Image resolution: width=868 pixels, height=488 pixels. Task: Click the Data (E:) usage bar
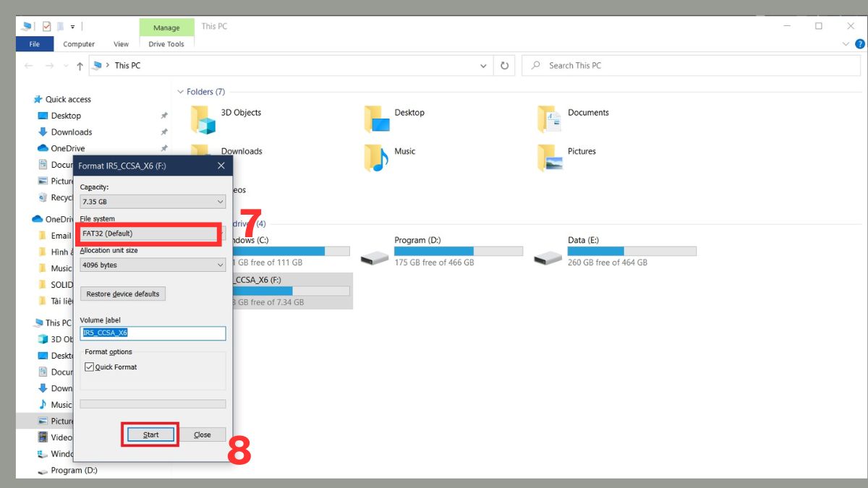pos(632,251)
